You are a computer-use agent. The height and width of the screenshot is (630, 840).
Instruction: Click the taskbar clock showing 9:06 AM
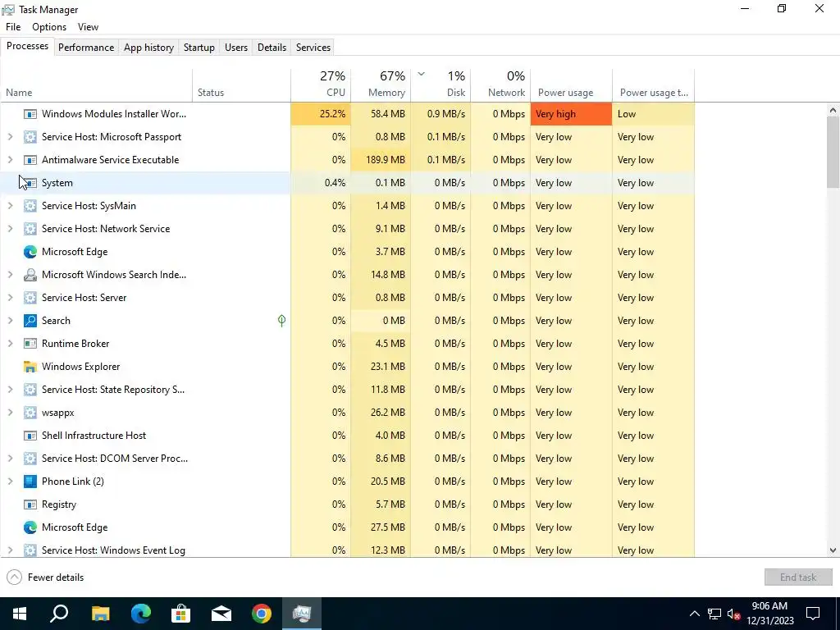tap(769, 614)
